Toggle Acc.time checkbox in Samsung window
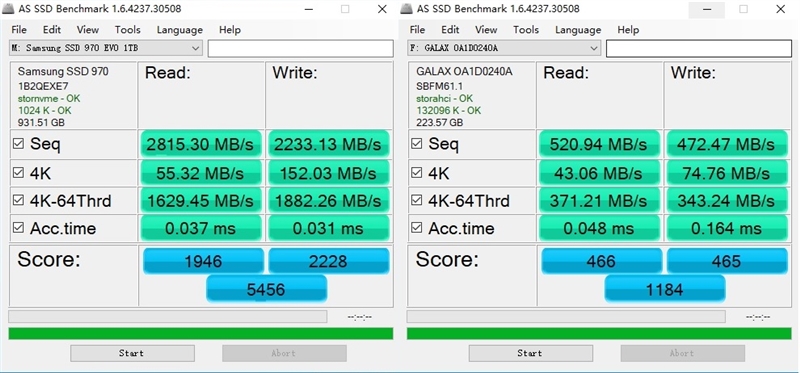The width and height of the screenshot is (800, 373). tap(18, 228)
